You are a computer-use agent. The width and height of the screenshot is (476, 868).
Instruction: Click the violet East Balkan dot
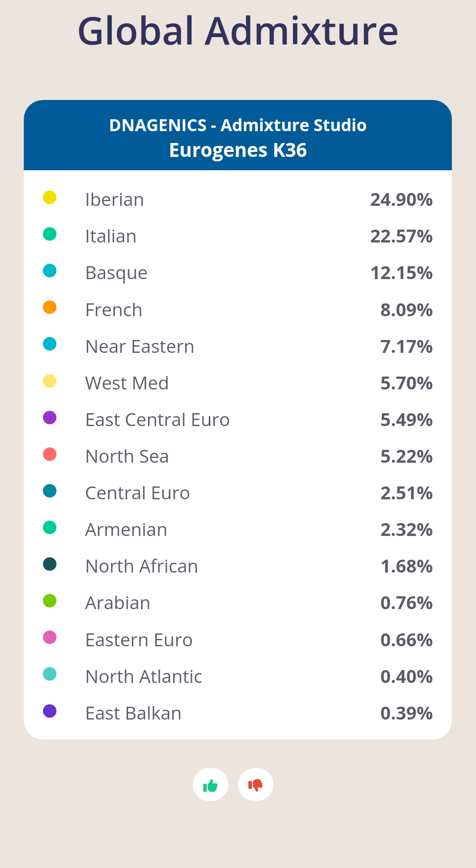tap(49, 711)
